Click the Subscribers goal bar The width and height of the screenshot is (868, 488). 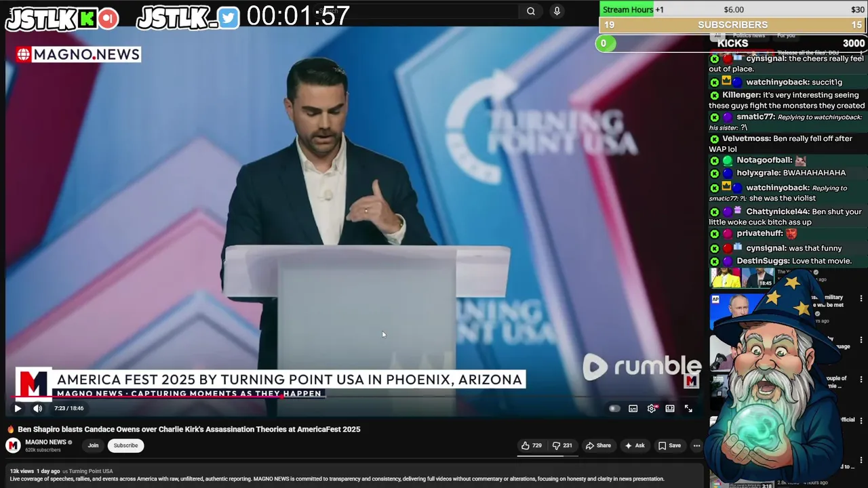click(732, 25)
